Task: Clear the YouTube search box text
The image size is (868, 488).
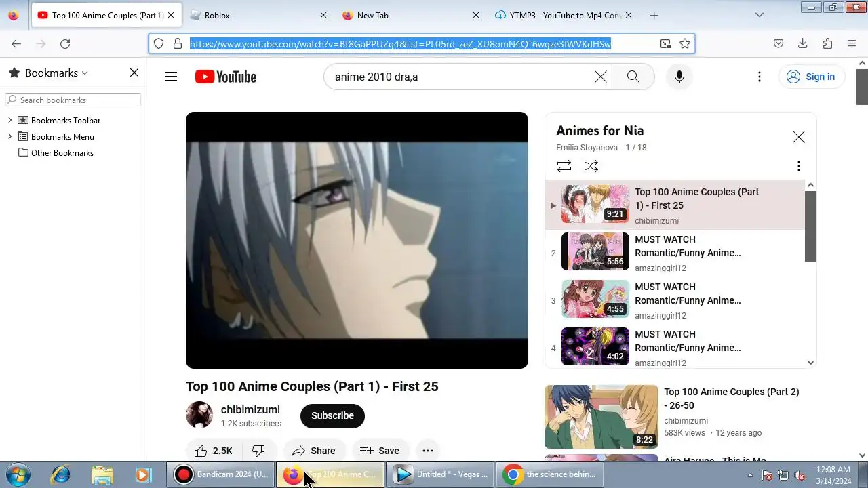Action: pos(600,77)
